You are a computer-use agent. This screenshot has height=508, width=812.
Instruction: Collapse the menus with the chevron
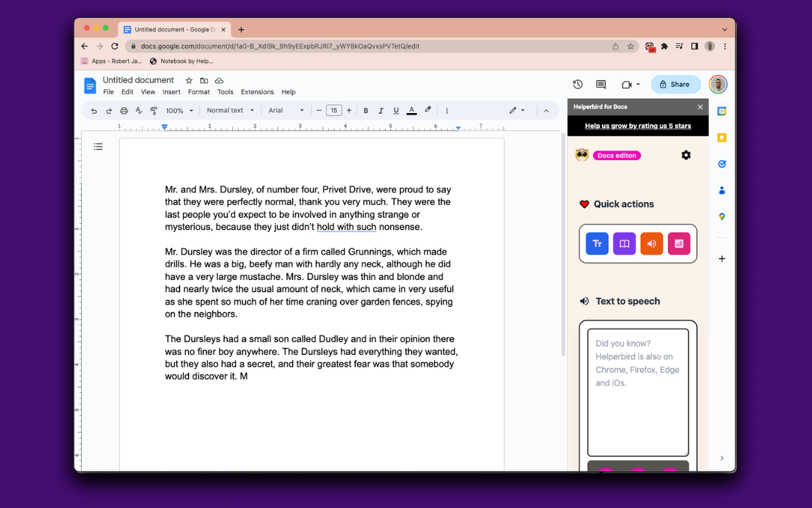click(546, 110)
